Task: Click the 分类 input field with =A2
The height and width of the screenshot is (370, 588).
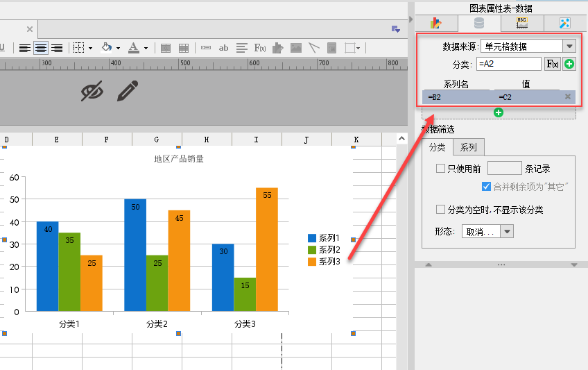Action: [508, 64]
